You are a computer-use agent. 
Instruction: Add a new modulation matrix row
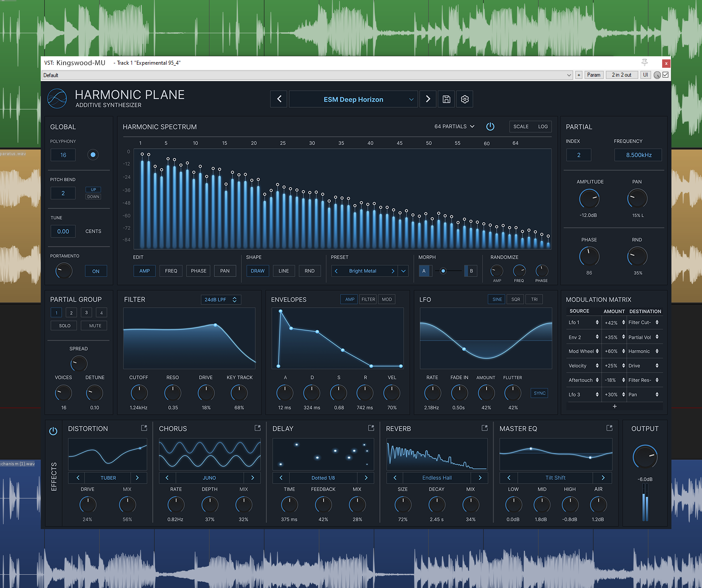pos(615,406)
